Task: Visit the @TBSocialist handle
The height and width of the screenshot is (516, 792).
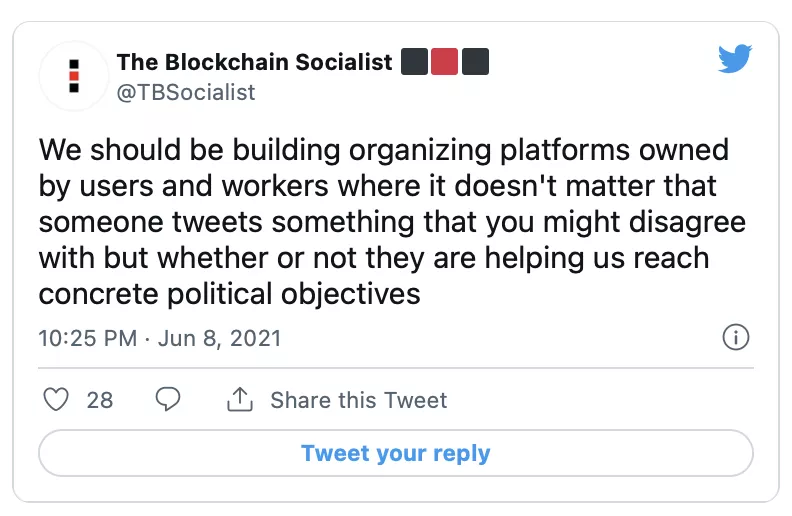Action: point(186,92)
